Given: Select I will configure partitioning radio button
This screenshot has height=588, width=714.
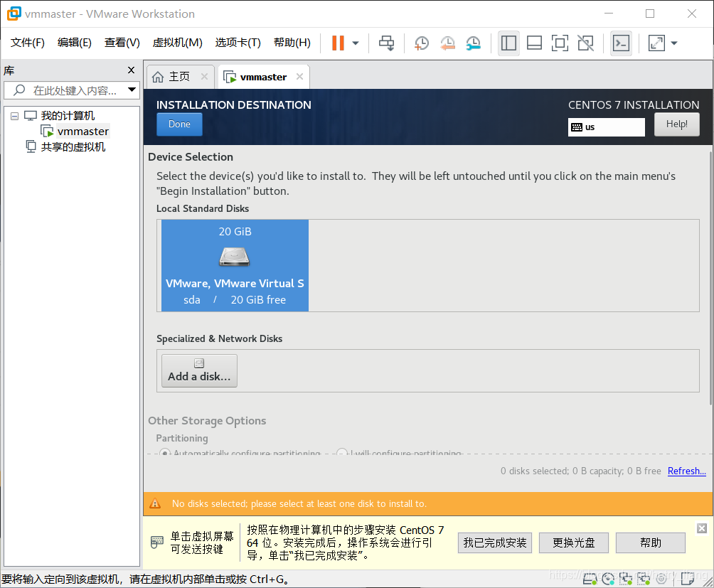Looking at the screenshot, I should [341, 453].
